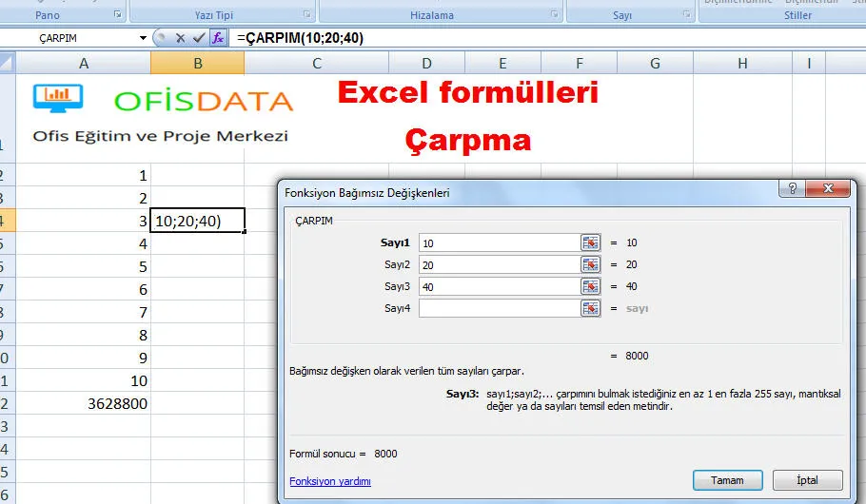Select cell containing 3628800
This screenshot has height=504, width=866.
84,403
